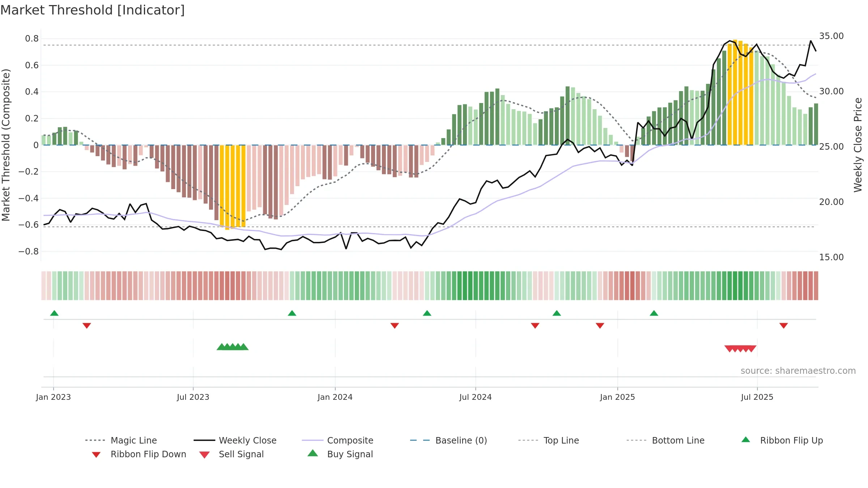This screenshot has height=488, width=868.
Task: Click the 20.00 price axis label
Action: click(x=831, y=202)
